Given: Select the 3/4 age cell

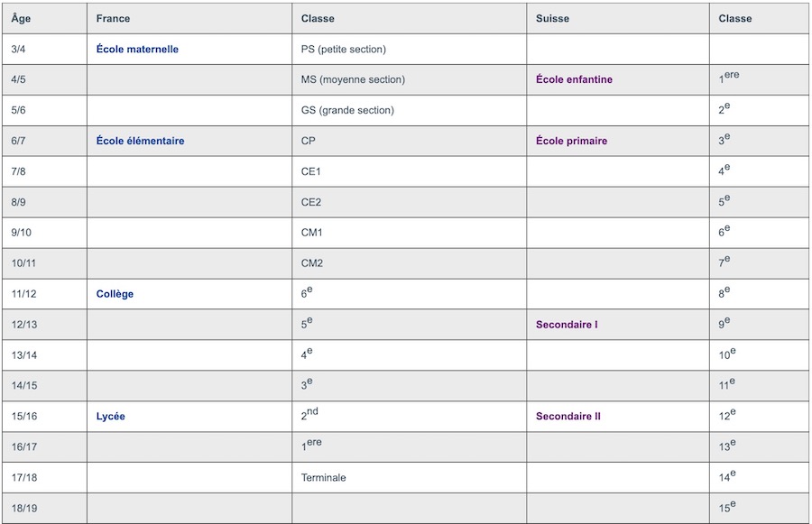Looking at the screenshot, I should [x=18, y=50].
